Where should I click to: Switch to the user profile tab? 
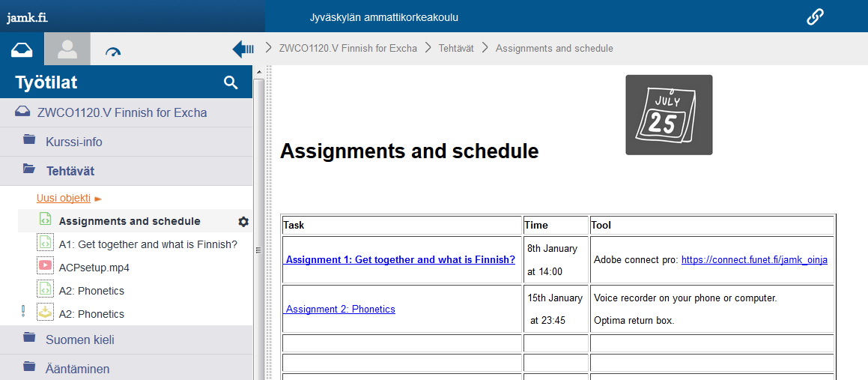coord(67,49)
